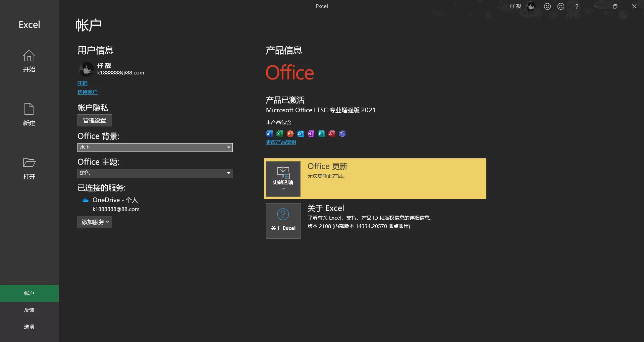Click the Outlook product icon

300,133
